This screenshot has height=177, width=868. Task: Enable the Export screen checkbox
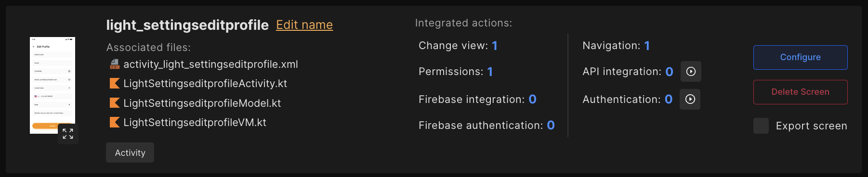(761, 126)
